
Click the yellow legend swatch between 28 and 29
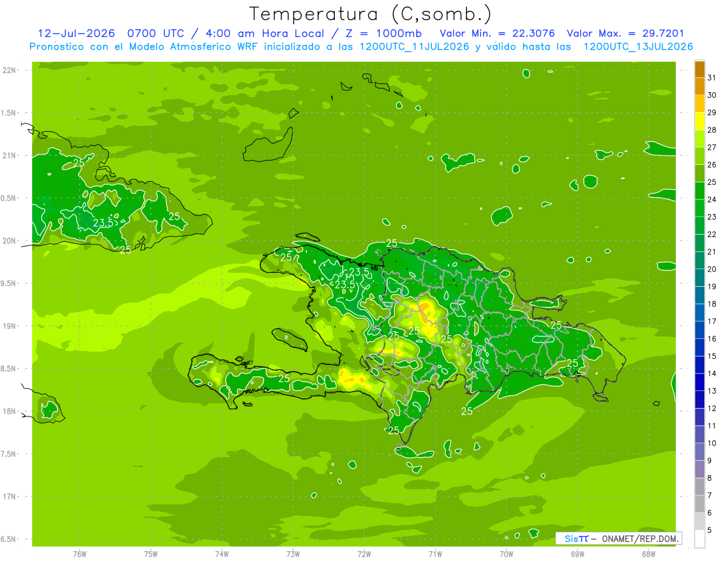[699, 121]
